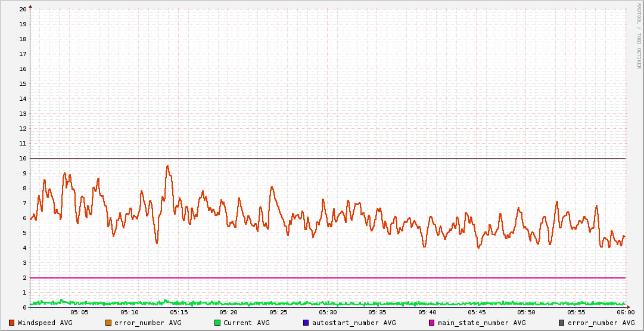Select the autostart_number AVG legend text

(x=353, y=323)
